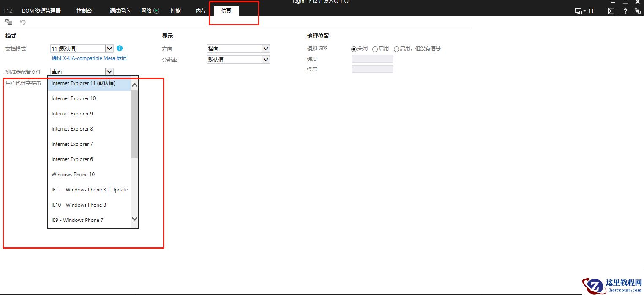The height and width of the screenshot is (295, 644).
Task: Click the reset emulation settings arrow icon
Action: pyautogui.click(x=23, y=22)
